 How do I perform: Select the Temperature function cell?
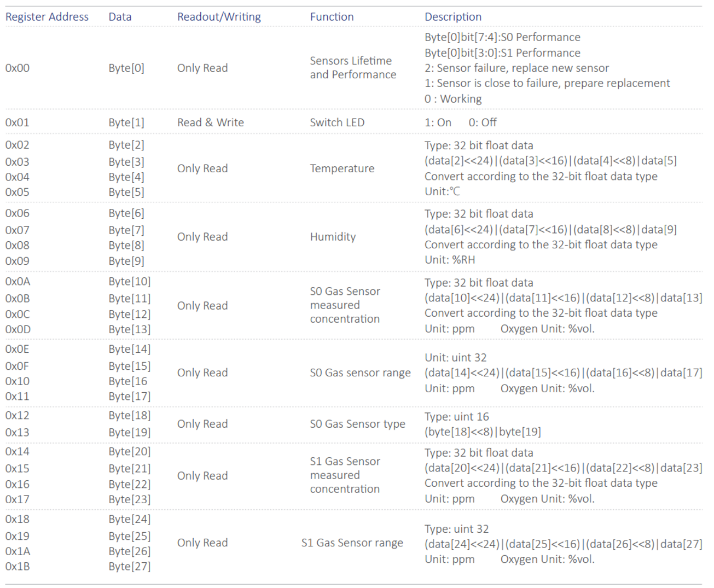pyautogui.click(x=342, y=168)
